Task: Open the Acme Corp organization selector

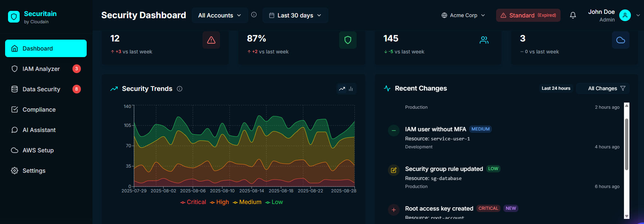Action: click(463, 15)
